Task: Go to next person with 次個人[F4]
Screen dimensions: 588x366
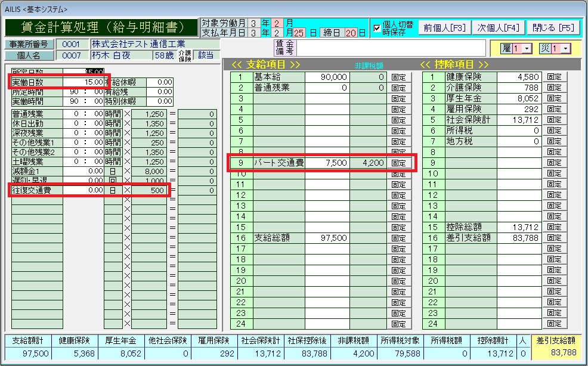Action: click(498, 27)
